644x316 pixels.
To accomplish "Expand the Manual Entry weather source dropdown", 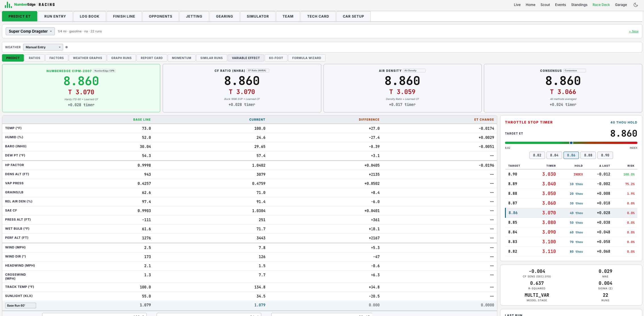I will (x=43, y=47).
